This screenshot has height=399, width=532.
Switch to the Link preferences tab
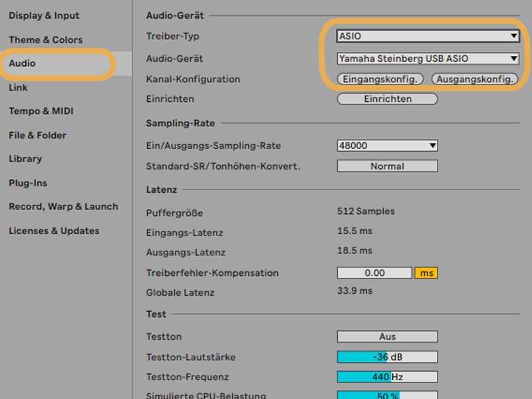18,88
